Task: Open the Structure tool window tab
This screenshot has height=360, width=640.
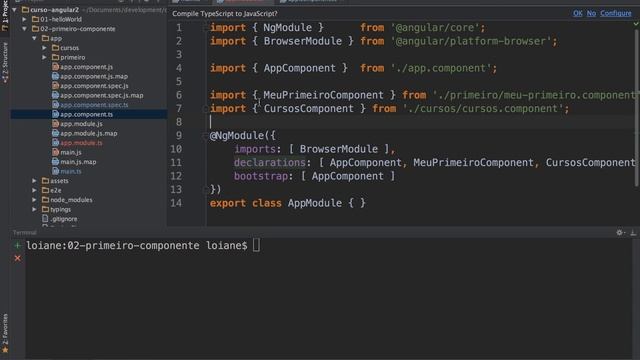Action: pyautogui.click(x=5, y=62)
